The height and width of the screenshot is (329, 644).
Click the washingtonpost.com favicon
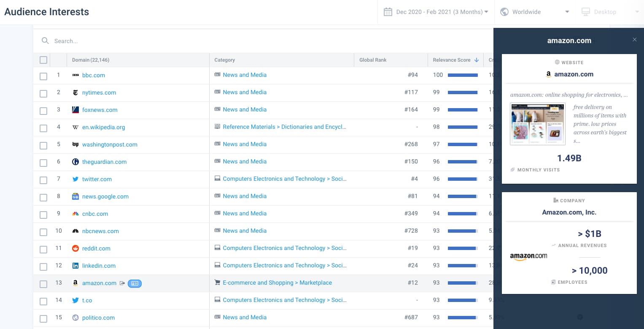[75, 144]
